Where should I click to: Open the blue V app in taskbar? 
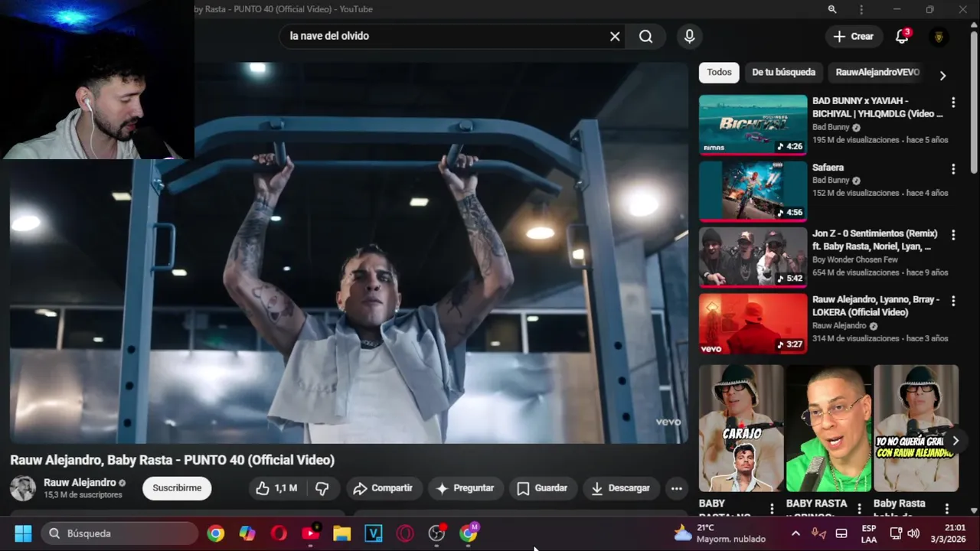(374, 533)
